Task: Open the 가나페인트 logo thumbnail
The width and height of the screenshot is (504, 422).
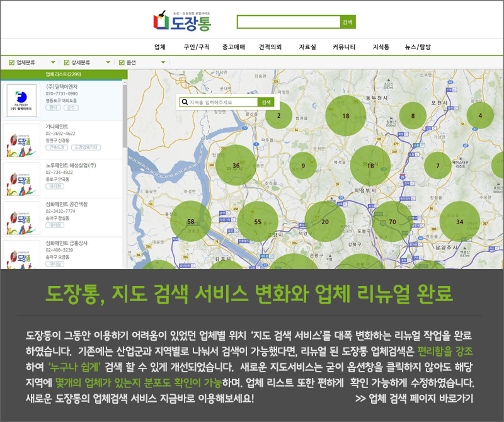Action: pos(21,140)
